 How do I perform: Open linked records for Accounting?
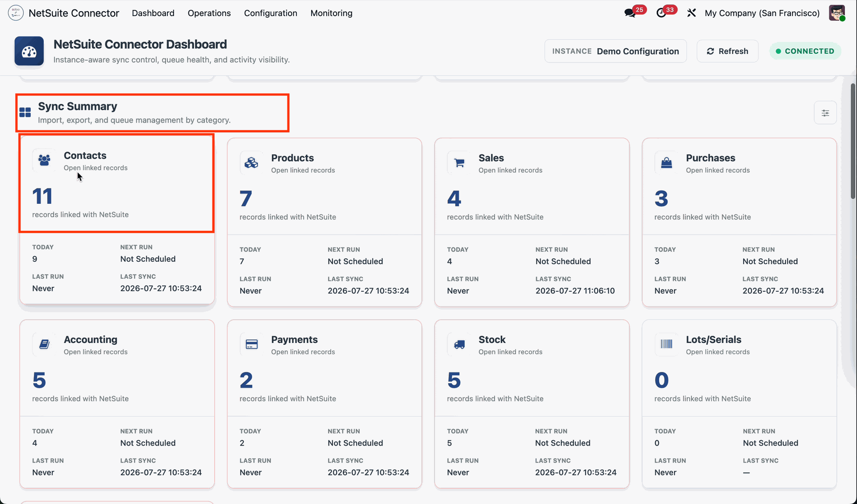pyautogui.click(x=96, y=351)
